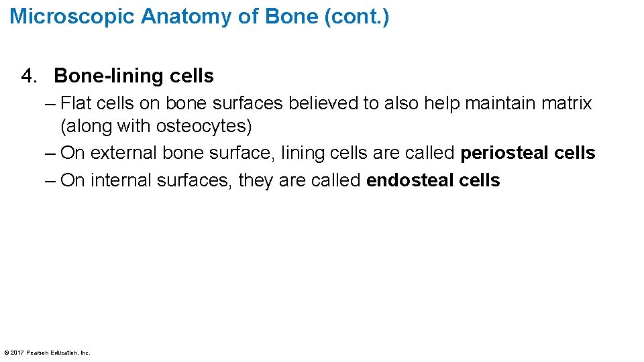
Task: Click the bold term 'endosteal cells'
Action: tap(433, 180)
